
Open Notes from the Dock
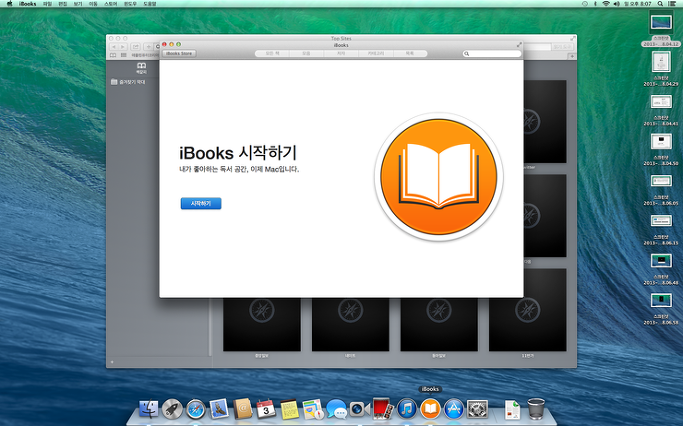coord(289,409)
